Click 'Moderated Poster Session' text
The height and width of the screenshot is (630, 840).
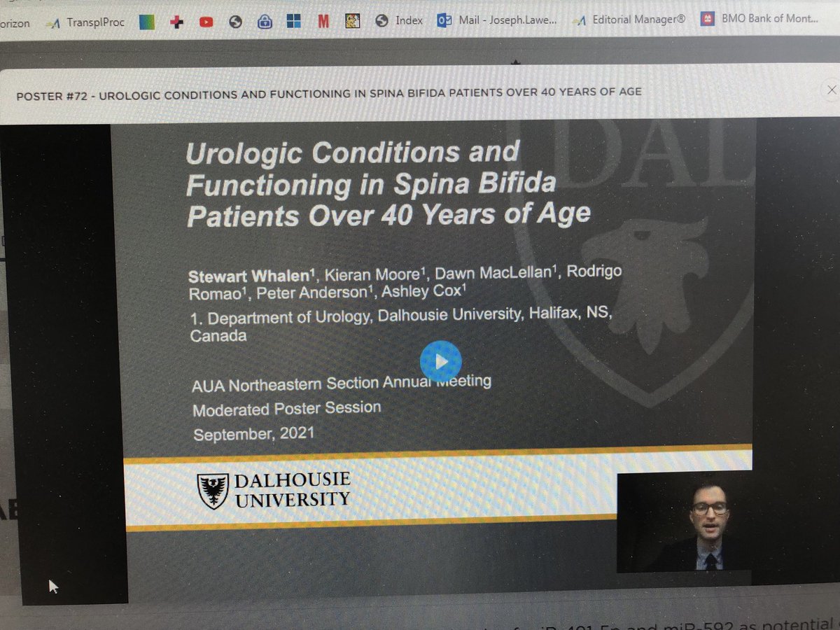click(287, 408)
